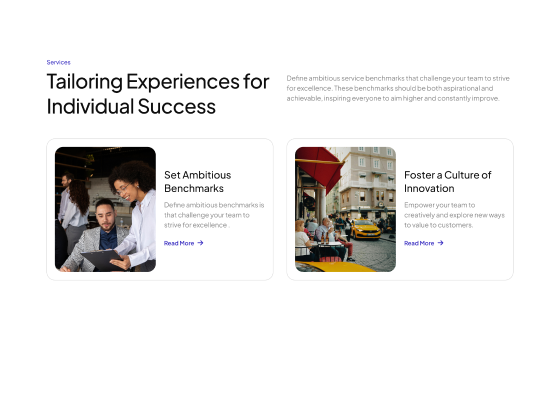The width and height of the screenshot is (560, 400).
Task: Click the seated man in gray blazer
Action: (x=98, y=238)
